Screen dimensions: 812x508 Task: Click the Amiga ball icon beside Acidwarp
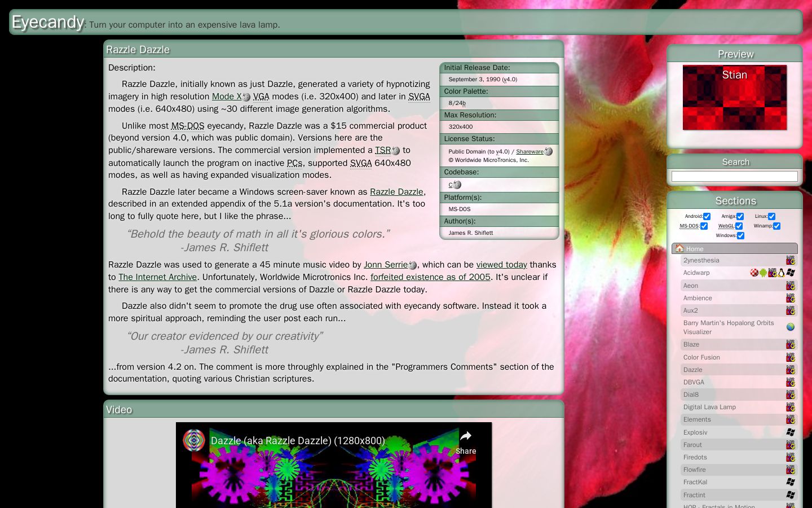tap(754, 273)
